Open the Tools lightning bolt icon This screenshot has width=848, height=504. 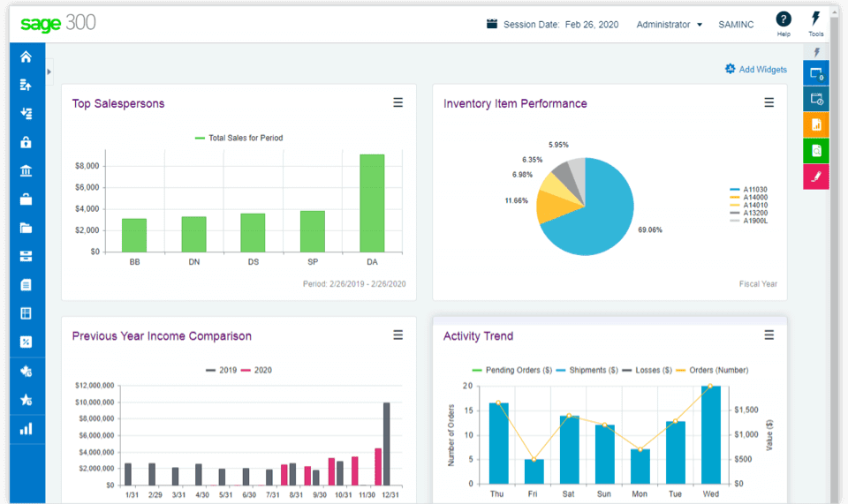tap(816, 19)
